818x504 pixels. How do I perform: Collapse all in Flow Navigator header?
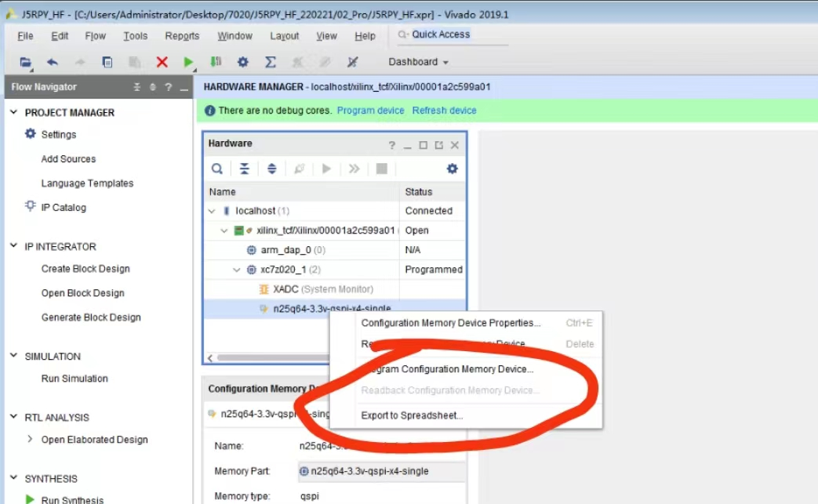pos(136,87)
